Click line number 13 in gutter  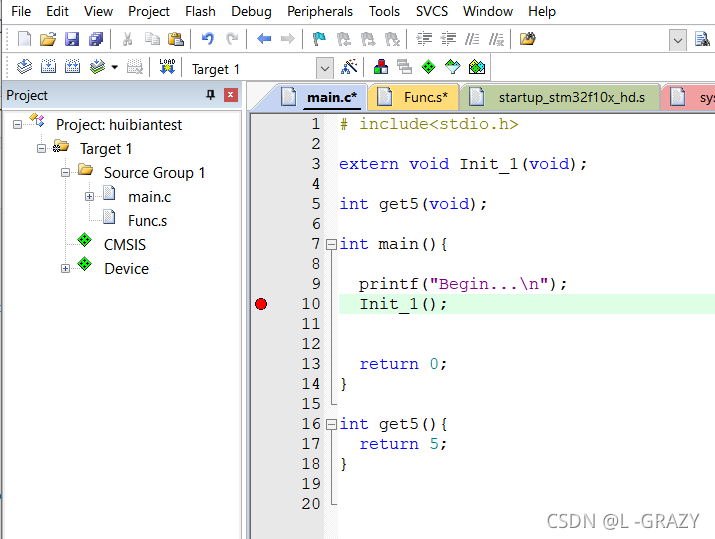coord(311,364)
